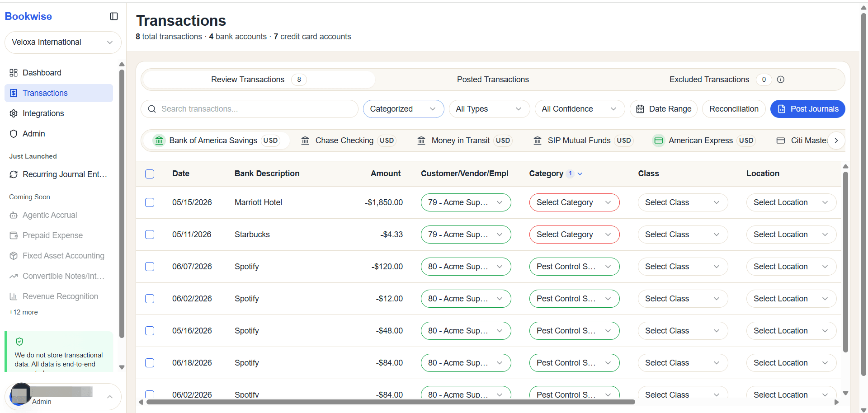
Task: Click the Prepaid Expense wallet icon
Action: [x=14, y=235]
